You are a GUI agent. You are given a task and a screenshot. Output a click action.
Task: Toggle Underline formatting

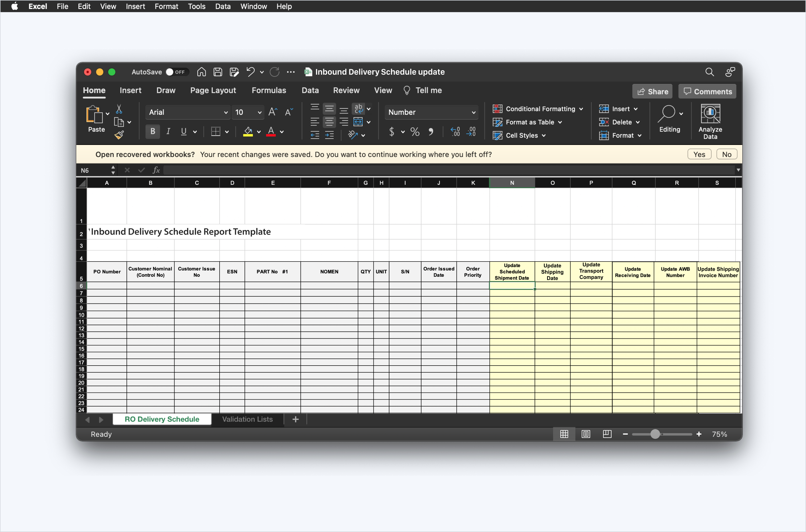pos(183,132)
